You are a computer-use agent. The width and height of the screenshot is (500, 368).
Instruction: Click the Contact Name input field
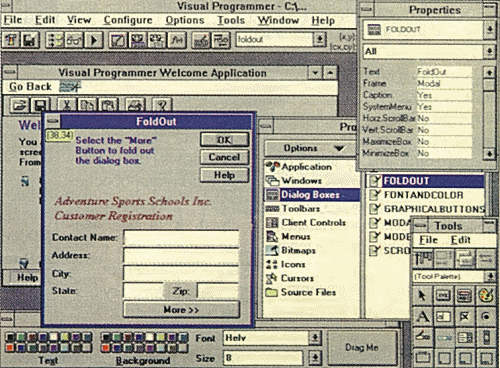pyautogui.click(x=181, y=238)
